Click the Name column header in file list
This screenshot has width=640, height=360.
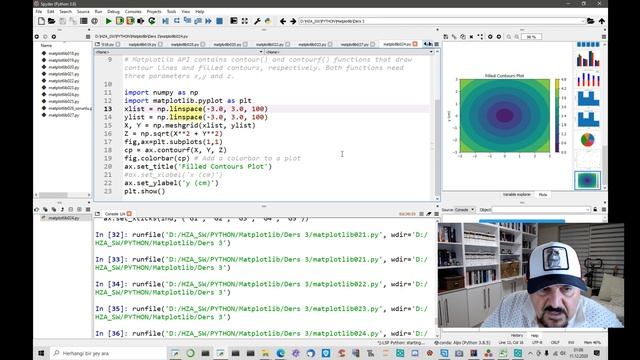coord(46,46)
